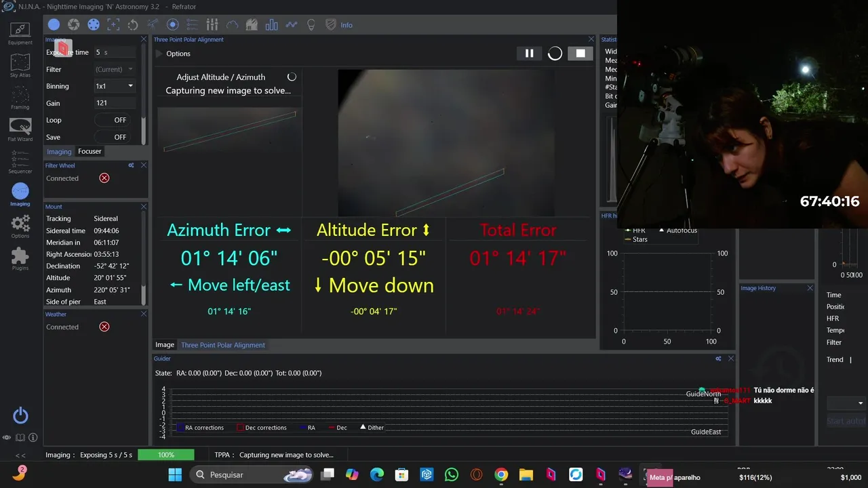
Task: Open File Explorer from the taskbar
Action: pyautogui.click(x=526, y=474)
